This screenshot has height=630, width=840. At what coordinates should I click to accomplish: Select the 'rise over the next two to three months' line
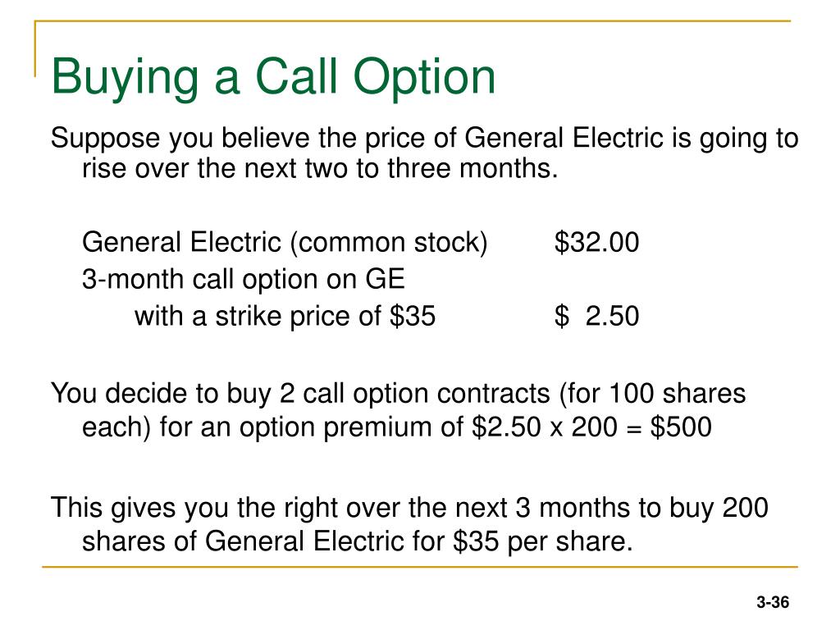(320, 168)
